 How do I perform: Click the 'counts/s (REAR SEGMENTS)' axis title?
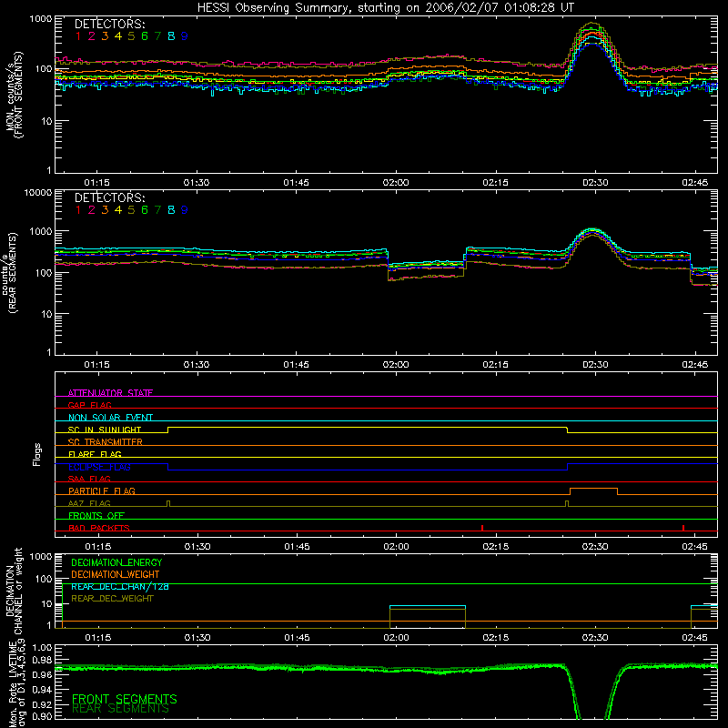click(10, 272)
